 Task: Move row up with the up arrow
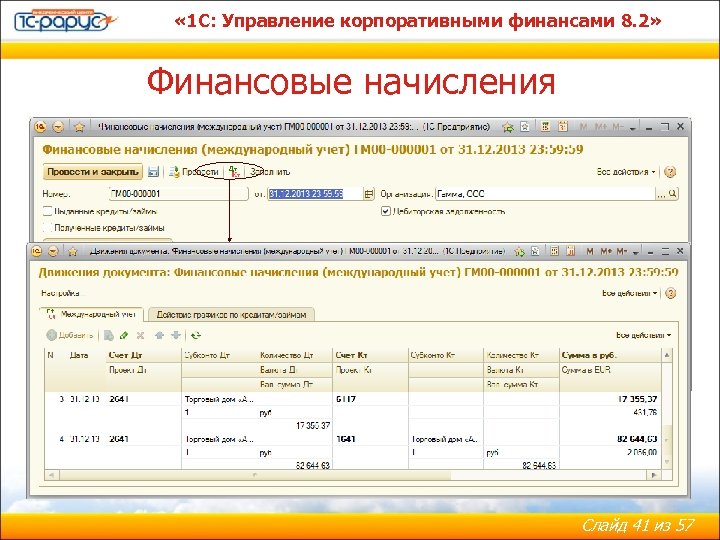(159, 335)
